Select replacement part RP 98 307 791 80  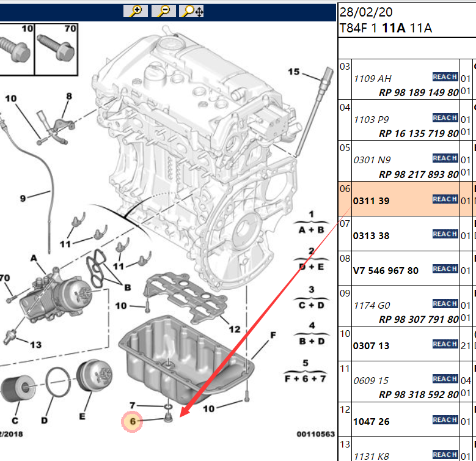pyautogui.click(x=419, y=319)
